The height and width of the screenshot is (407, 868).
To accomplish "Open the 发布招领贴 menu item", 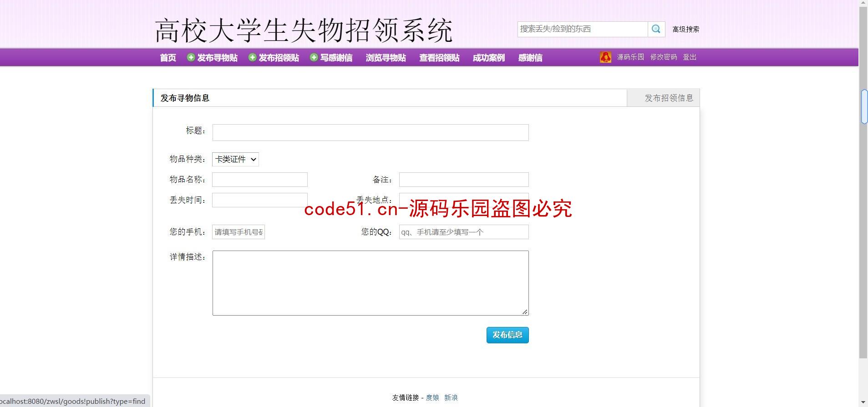I will [x=279, y=58].
